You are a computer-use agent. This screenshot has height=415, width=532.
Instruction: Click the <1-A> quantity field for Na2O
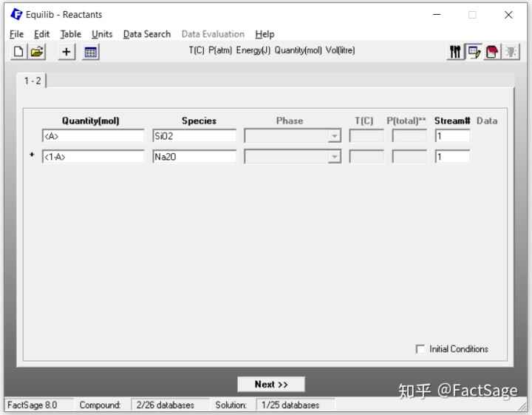tap(93, 157)
